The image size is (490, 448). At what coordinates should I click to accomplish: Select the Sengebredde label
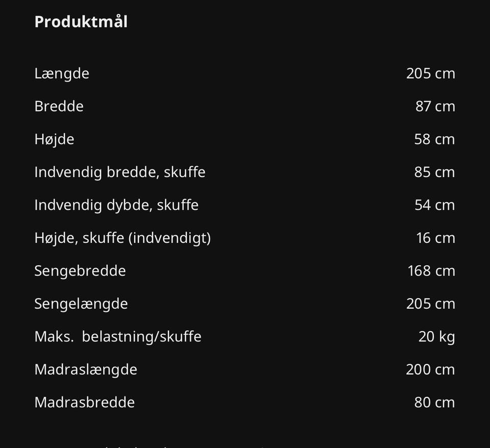click(80, 271)
